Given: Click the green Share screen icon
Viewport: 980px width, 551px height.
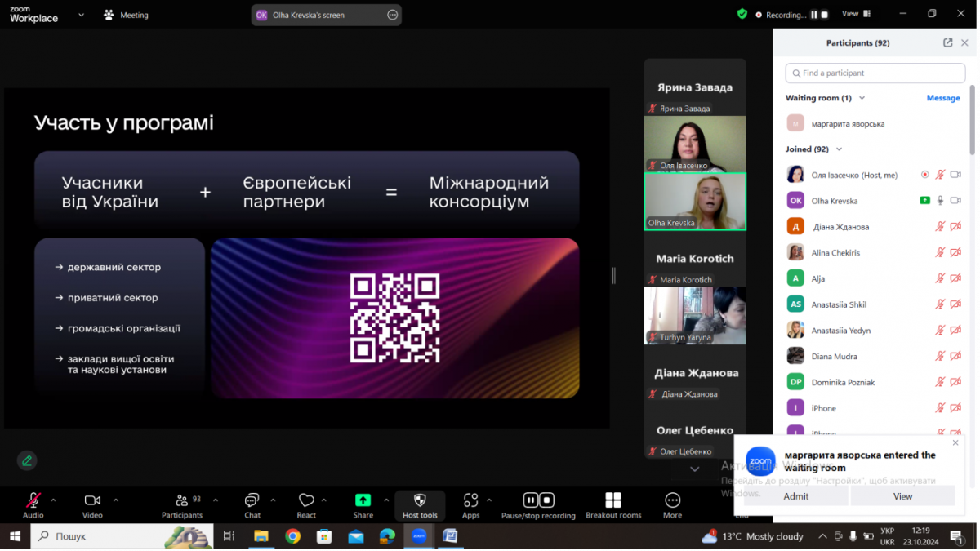Looking at the screenshot, I should [363, 500].
